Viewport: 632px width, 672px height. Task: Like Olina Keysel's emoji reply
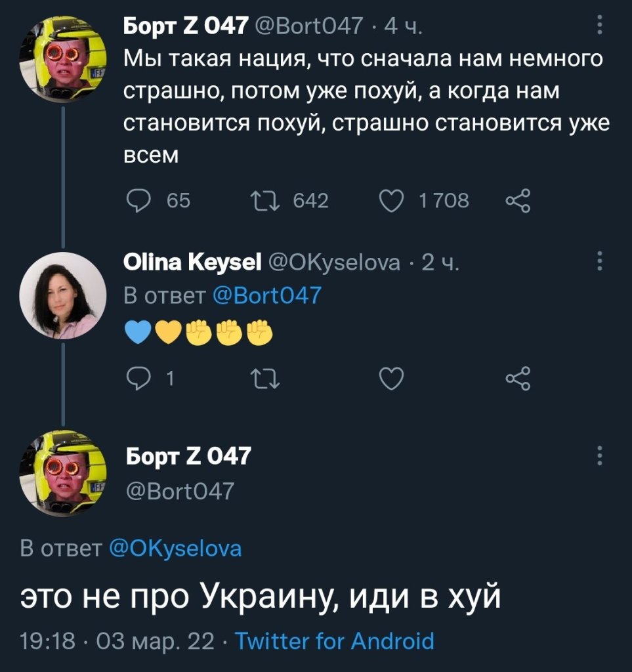click(391, 378)
